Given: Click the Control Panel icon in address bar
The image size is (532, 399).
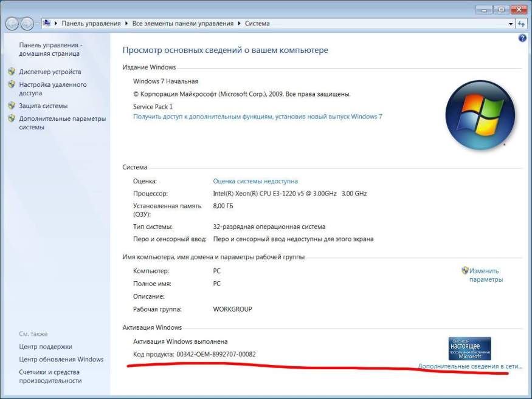Looking at the screenshot, I should 47,23.
